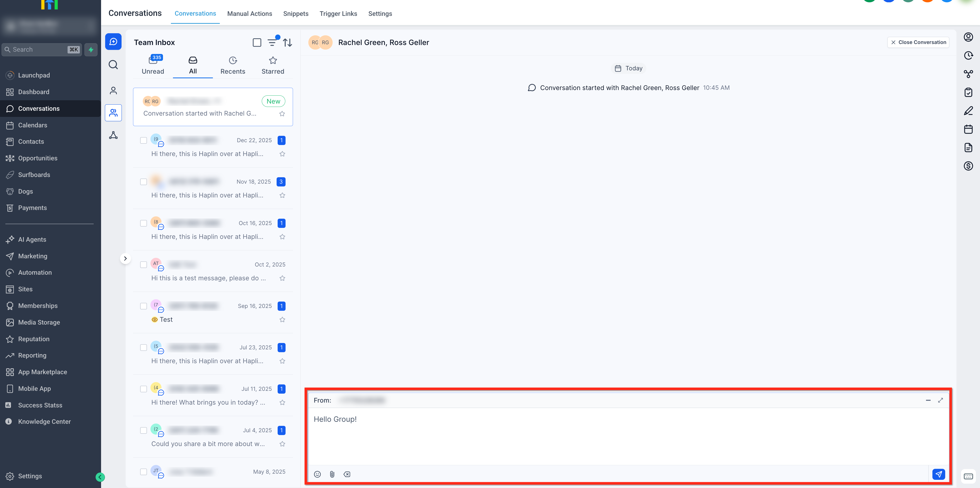Viewport: 980px width, 488px height.
Task: Tick the select-all checkbox in Team Inbox
Action: 257,42
